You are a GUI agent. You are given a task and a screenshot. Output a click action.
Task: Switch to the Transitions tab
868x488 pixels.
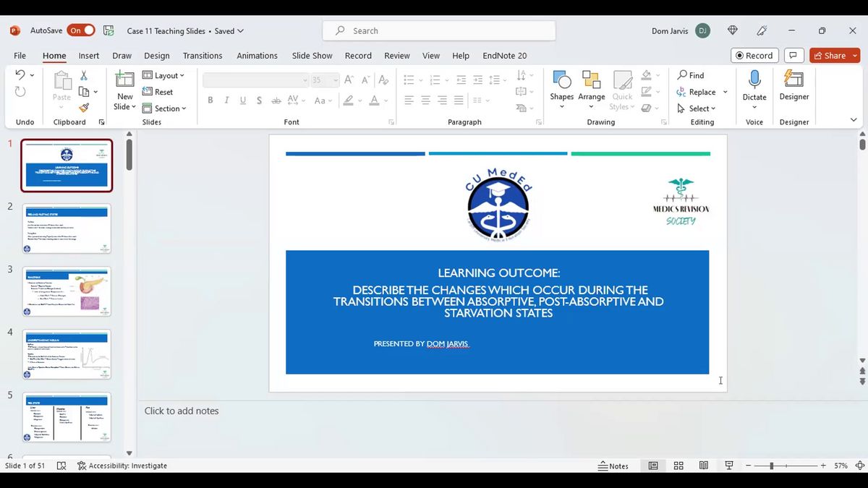pyautogui.click(x=203, y=56)
